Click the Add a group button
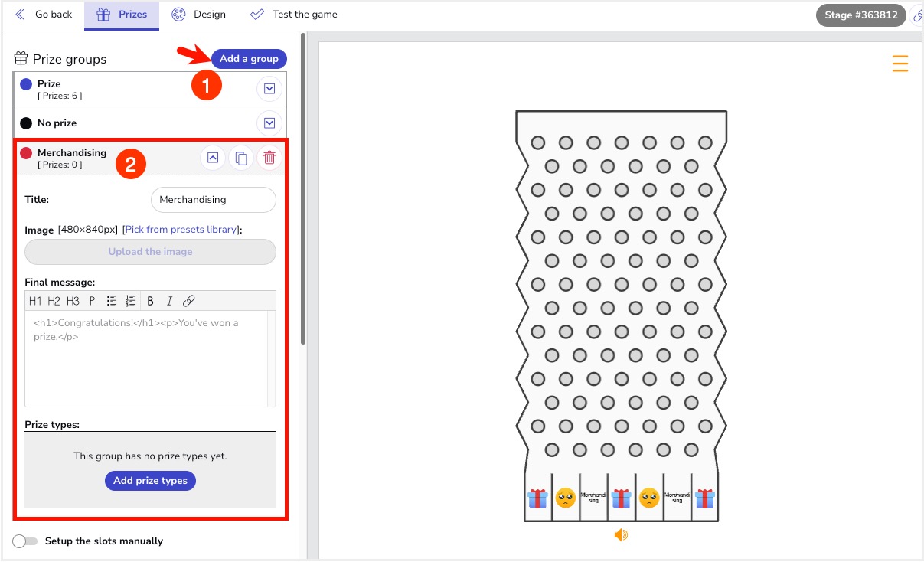Image resolution: width=924 pixels, height=562 pixels. point(249,59)
